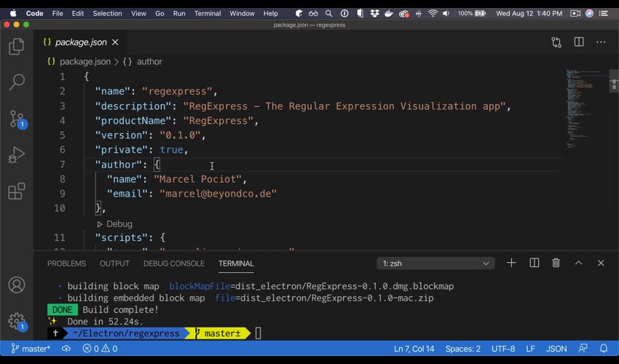Viewport: 619px width, 364px height.
Task: Open the Manage gear menu
Action: (x=17, y=321)
